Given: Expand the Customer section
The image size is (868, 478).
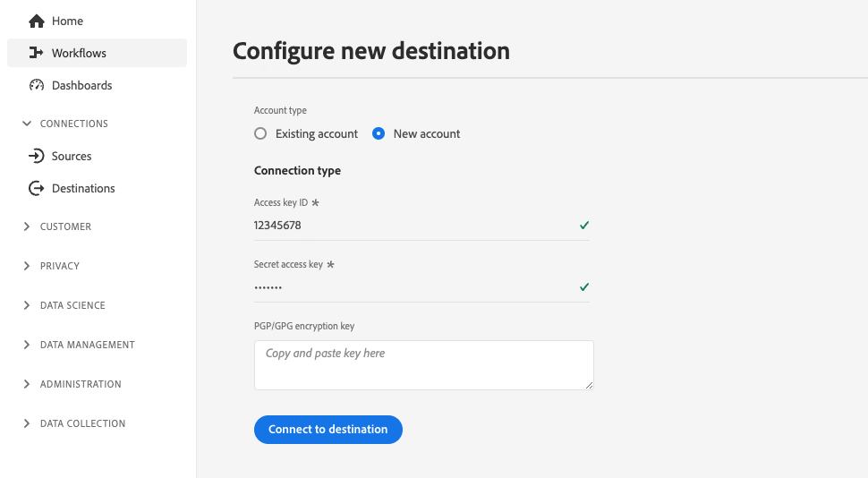Looking at the screenshot, I should coord(27,226).
